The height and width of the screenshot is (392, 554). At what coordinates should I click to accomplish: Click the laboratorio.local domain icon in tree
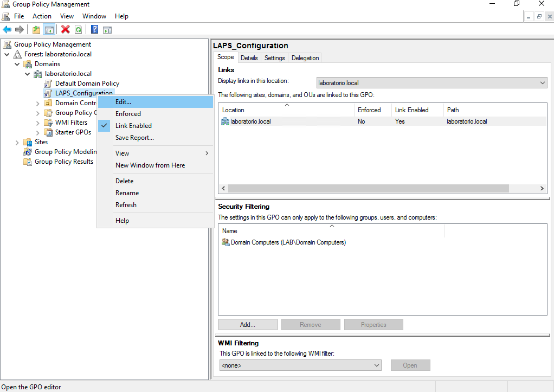click(x=38, y=74)
